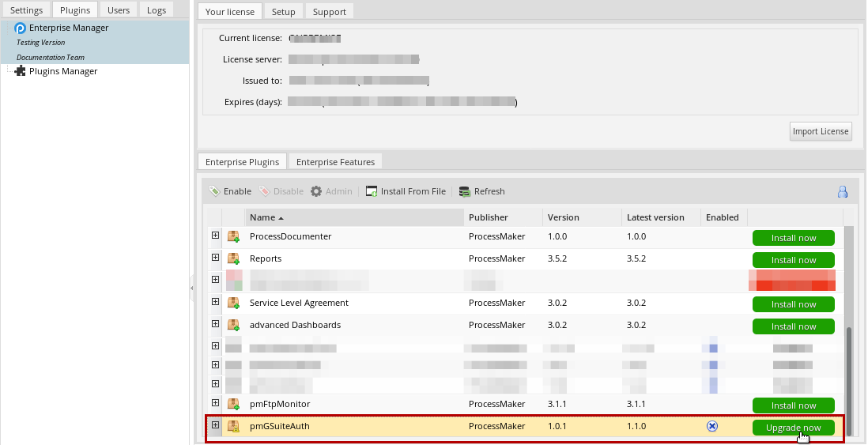Click the Plugins Manager puzzle icon
Screen dimensions: 868x445
coord(21,71)
